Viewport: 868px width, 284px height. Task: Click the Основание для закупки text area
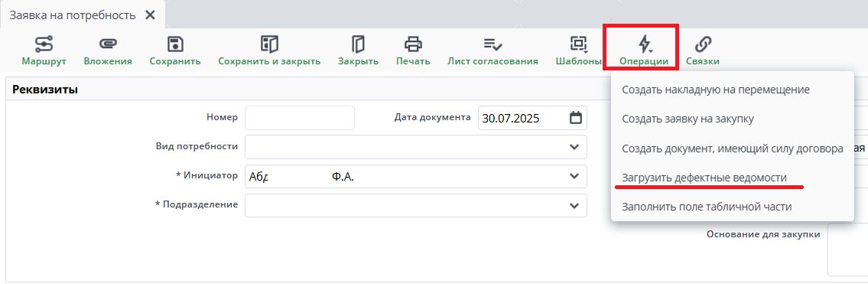[847, 249]
